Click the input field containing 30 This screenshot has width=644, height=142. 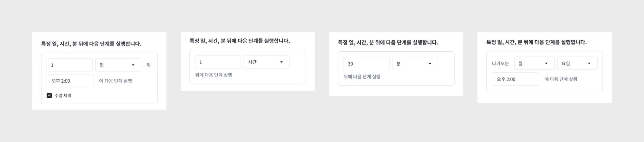click(366, 64)
